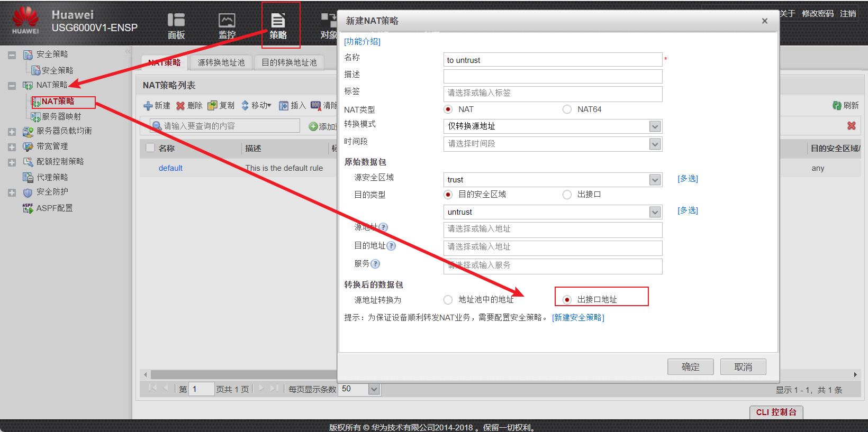The width and height of the screenshot is (868, 432).
Task: Collapse the 安全策略 tree node
Action: tap(12, 55)
